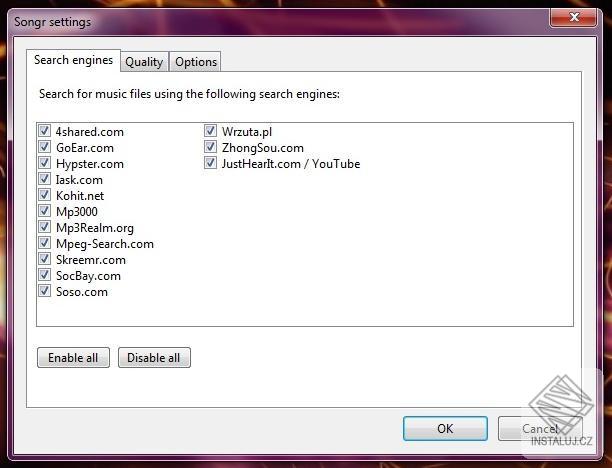Viewport: 612px width, 468px height.
Task: Click the Iask.com label text
Action: 80,180
